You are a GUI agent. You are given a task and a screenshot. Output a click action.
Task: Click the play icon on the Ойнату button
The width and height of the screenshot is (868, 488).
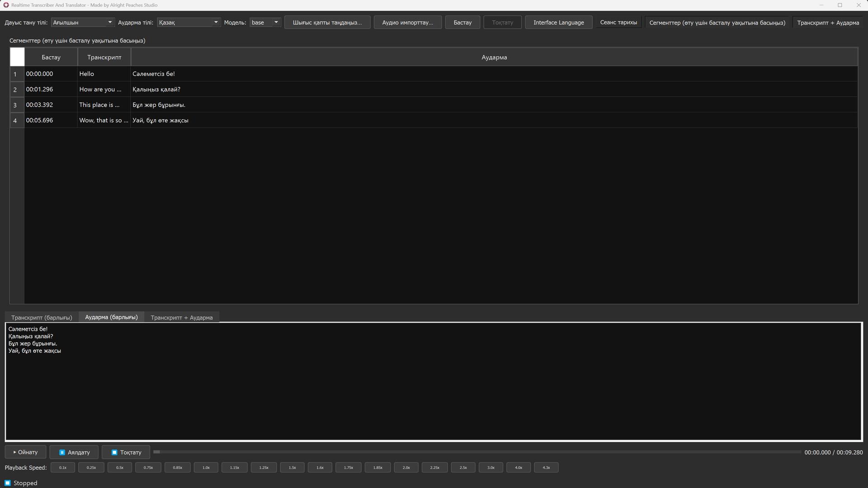[x=16, y=452]
